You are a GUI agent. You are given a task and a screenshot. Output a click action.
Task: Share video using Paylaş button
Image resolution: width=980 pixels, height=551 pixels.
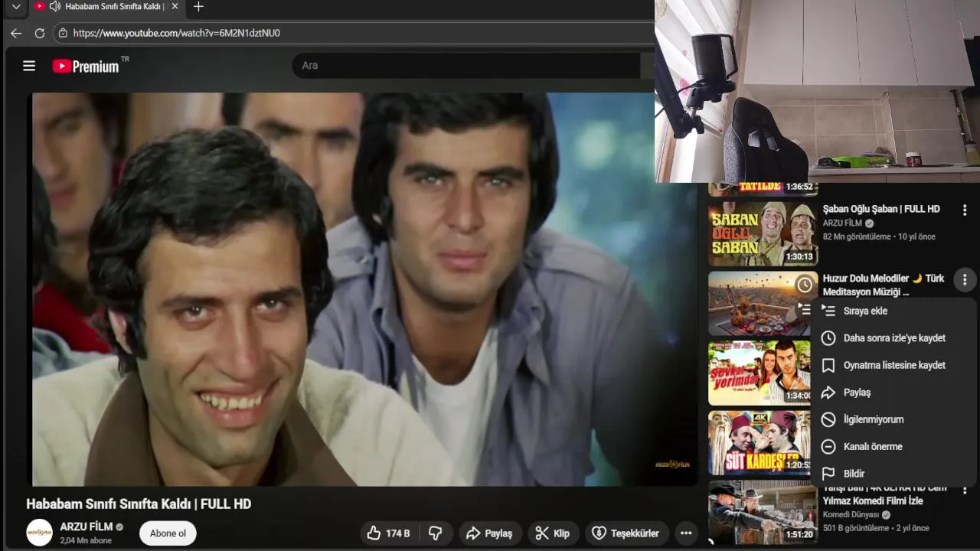[x=490, y=533]
